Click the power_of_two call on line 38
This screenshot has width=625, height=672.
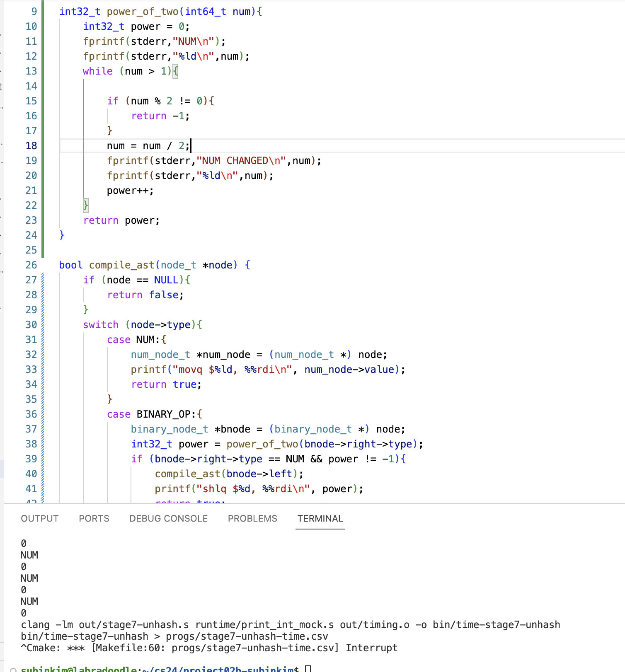pyautogui.click(x=262, y=444)
